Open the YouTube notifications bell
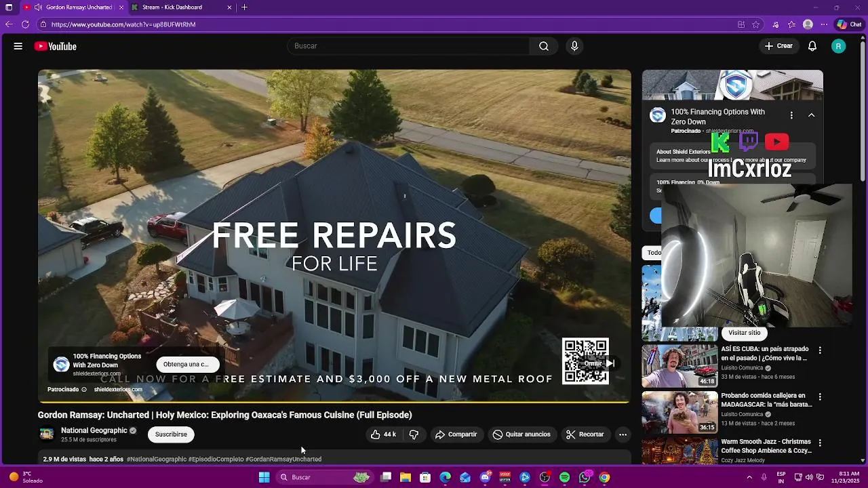 812,46
